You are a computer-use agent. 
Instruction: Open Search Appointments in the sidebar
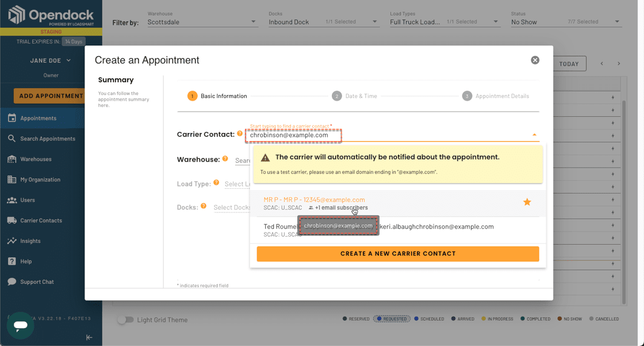point(47,139)
